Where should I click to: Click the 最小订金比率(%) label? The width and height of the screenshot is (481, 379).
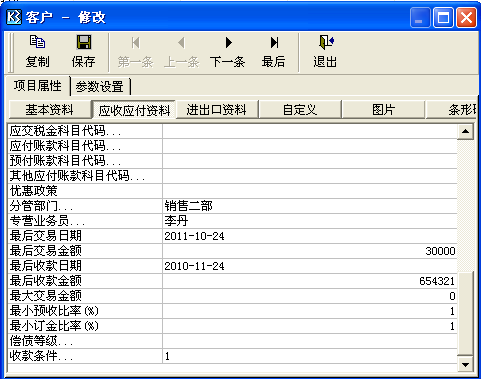[x=54, y=326]
